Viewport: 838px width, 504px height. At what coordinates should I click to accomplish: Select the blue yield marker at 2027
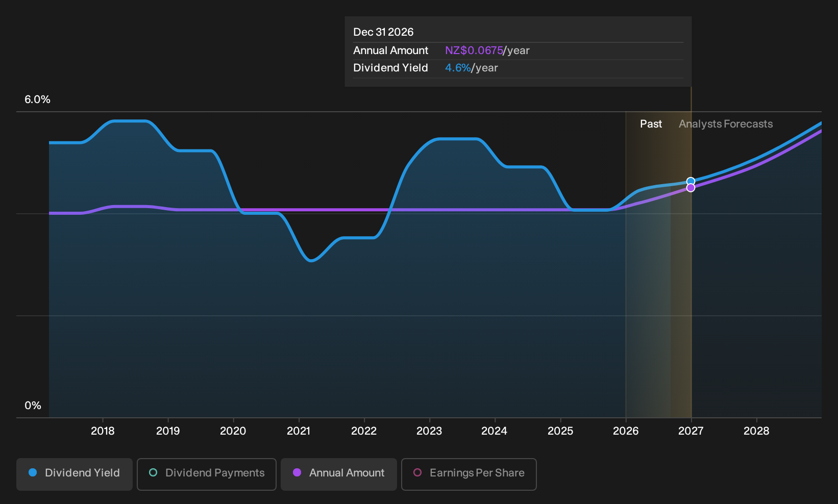(x=691, y=182)
